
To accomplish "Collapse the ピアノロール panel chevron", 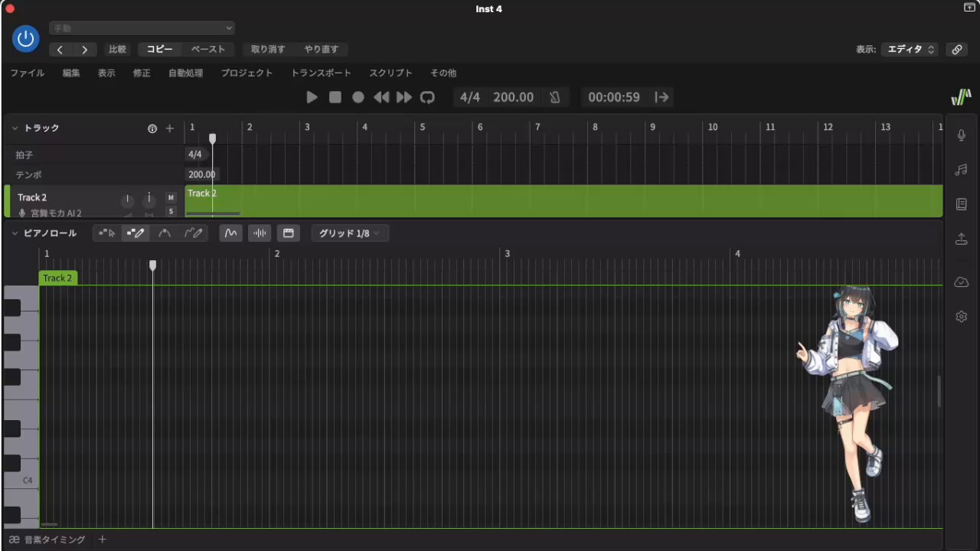I will tap(15, 233).
